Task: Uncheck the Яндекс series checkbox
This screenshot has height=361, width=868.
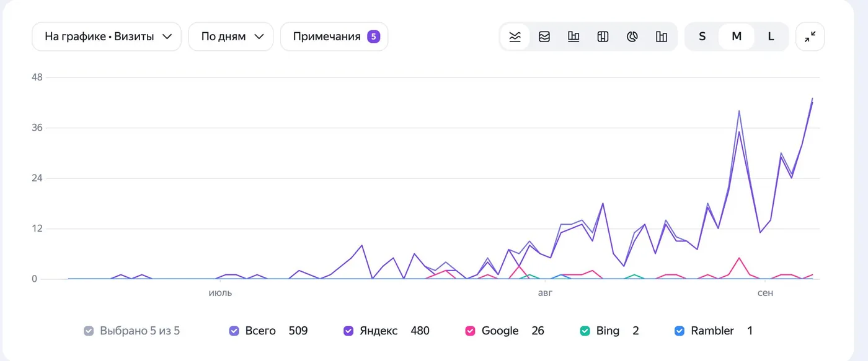Action: click(x=348, y=331)
